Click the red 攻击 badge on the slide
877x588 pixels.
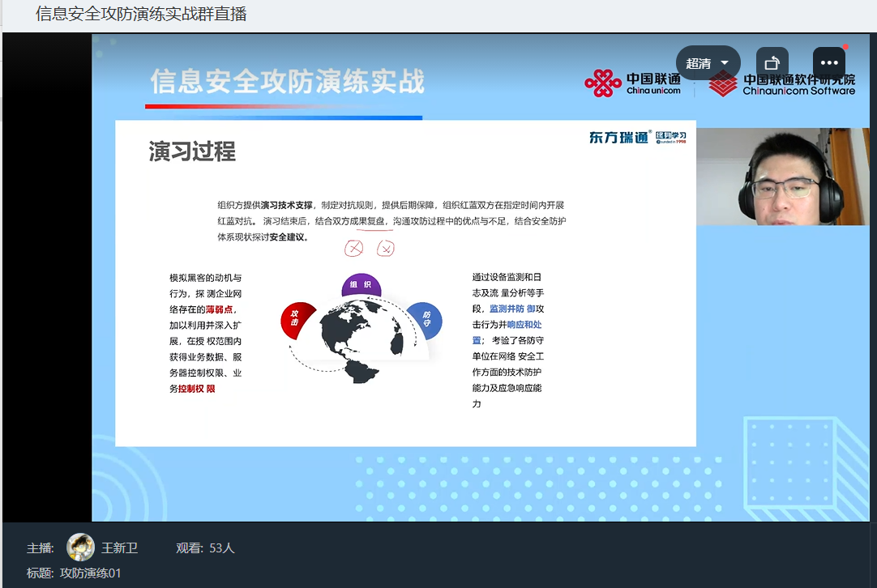pos(297,320)
